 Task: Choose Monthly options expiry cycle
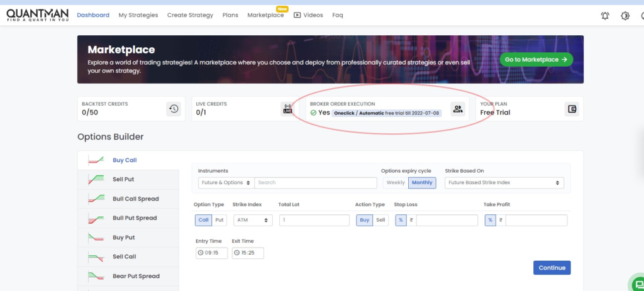coord(422,183)
